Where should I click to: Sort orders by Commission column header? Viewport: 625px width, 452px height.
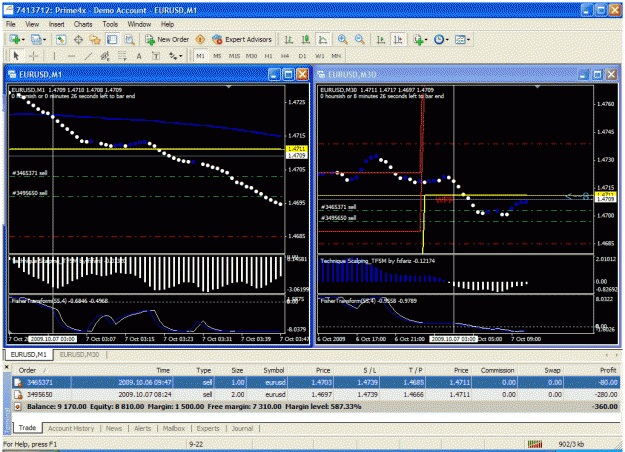point(497,370)
